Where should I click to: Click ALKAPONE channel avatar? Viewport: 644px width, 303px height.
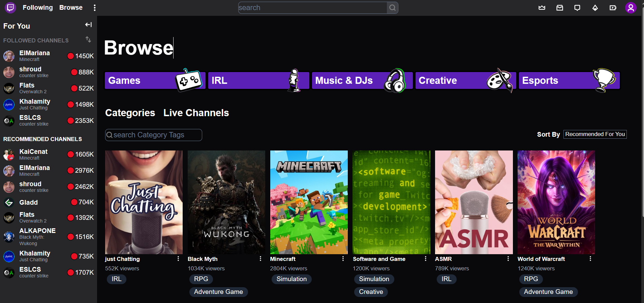[9, 237]
